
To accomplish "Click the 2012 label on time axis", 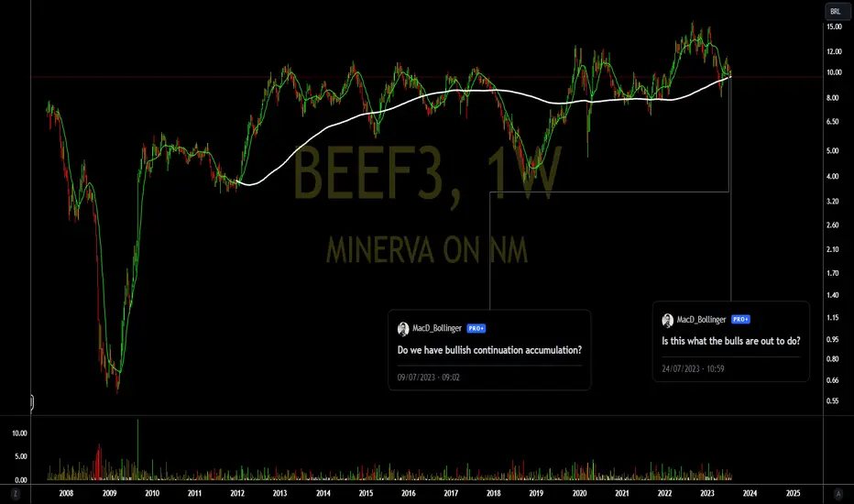I will 237,493.
